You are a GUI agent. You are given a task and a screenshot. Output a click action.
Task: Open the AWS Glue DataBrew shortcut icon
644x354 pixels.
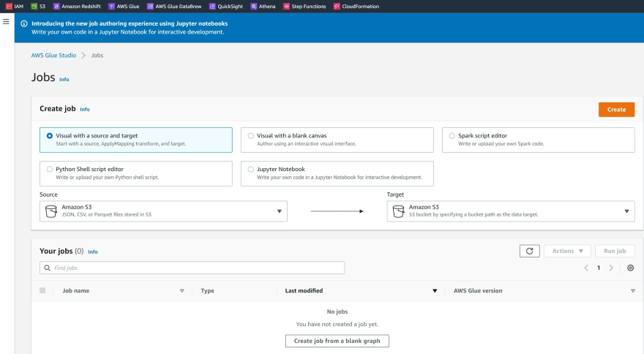coord(150,7)
